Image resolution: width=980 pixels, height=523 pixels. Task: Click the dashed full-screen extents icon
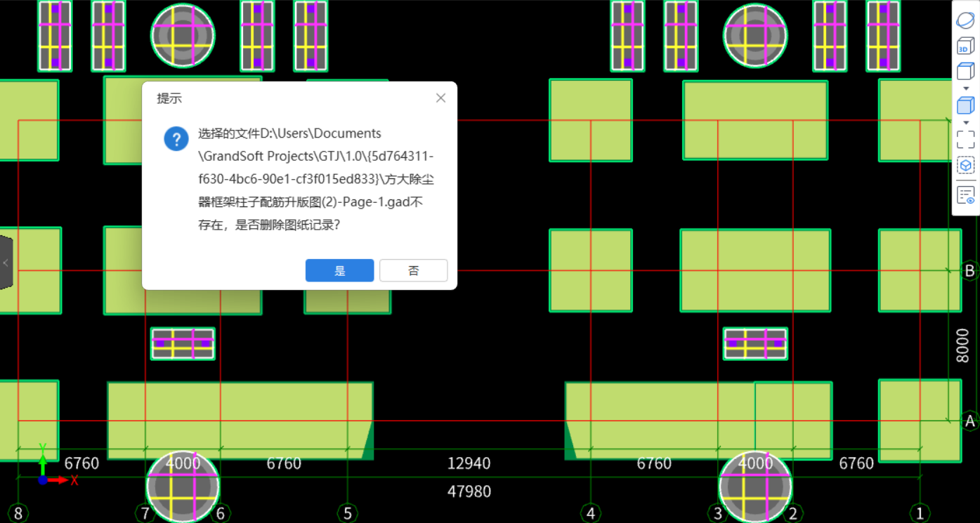(x=965, y=139)
